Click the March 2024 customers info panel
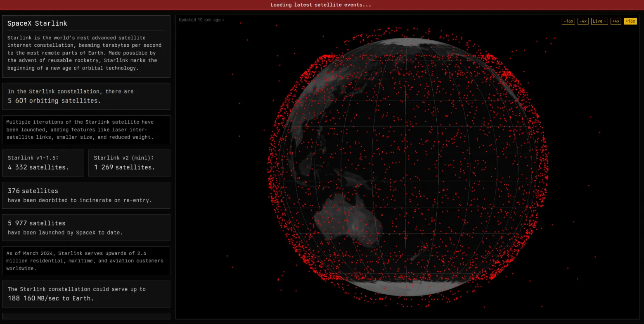This screenshot has height=324, width=644. click(x=86, y=261)
